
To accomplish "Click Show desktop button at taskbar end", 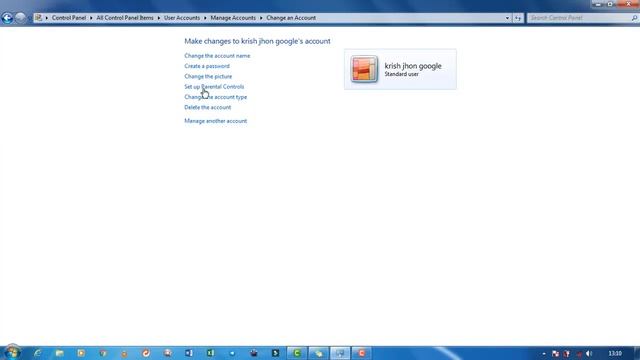I will (637, 353).
